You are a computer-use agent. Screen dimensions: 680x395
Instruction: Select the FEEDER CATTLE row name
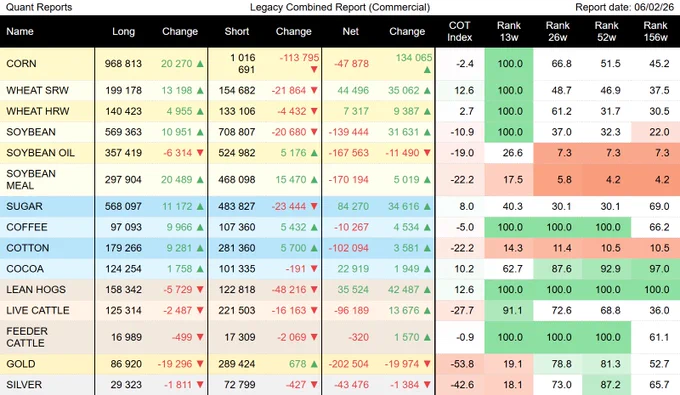26,337
